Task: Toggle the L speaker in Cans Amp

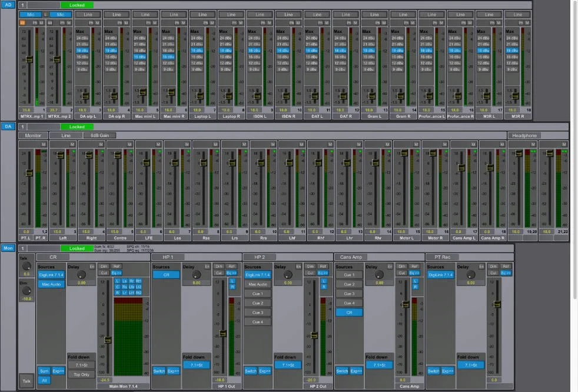Action: click(x=416, y=281)
